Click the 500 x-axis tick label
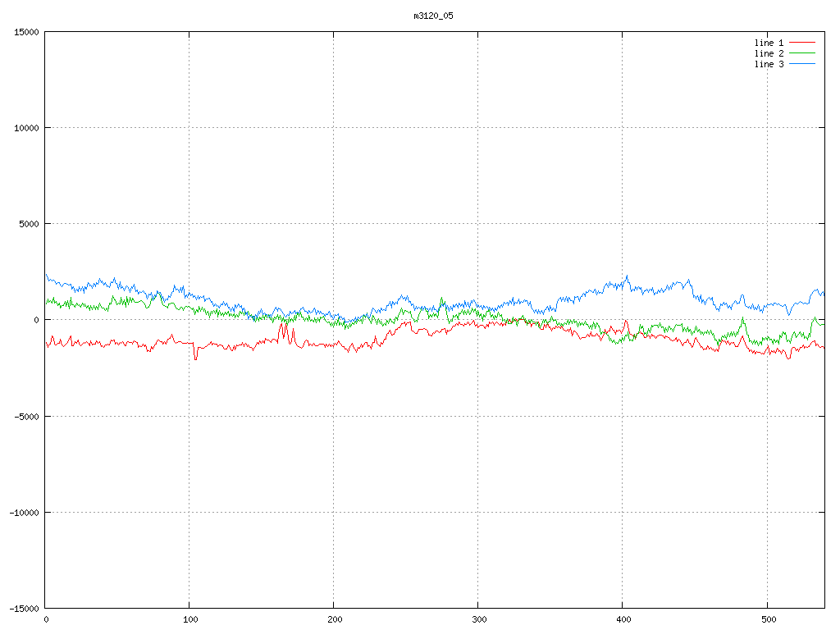 click(767, 619)
